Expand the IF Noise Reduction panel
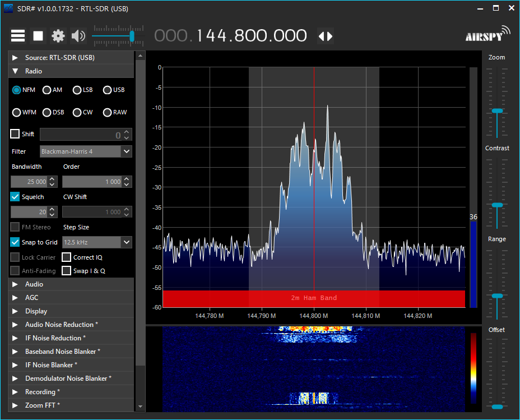The width and height of the screenshot is (520, 420). click(x=71, y=338)
